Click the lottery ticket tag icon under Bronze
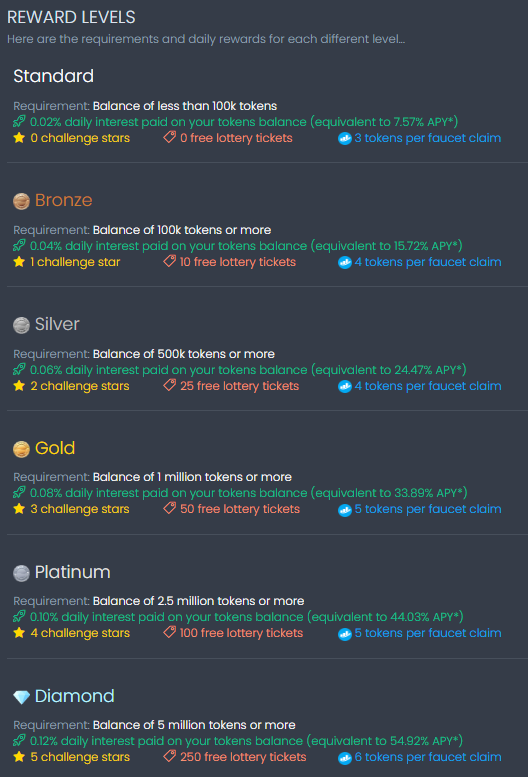The image size is (528, 777). (169, 261)
